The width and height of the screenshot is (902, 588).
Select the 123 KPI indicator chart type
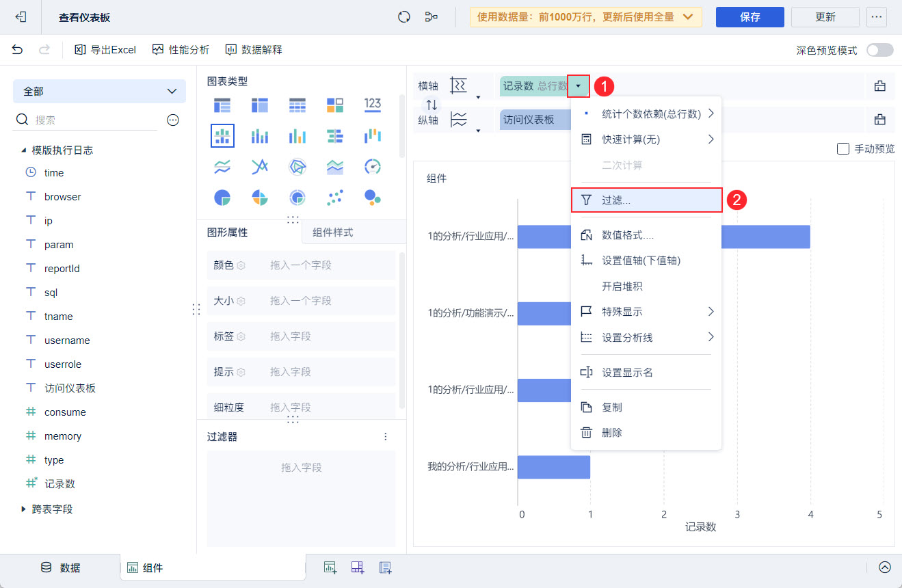click(373, 105)
